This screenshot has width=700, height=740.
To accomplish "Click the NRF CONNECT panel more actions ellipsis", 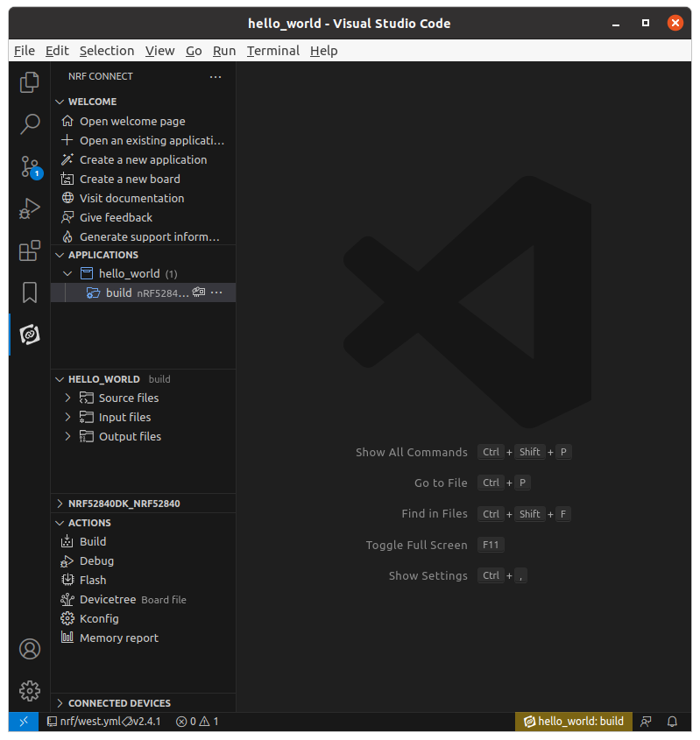I will pos(216,77).
